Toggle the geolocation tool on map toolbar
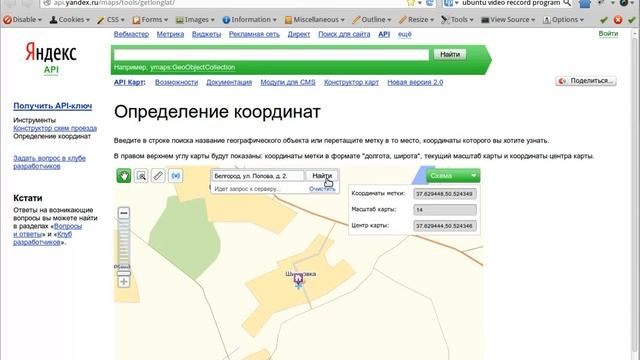Viewport: 640px width, 360px height. [176, 176]
